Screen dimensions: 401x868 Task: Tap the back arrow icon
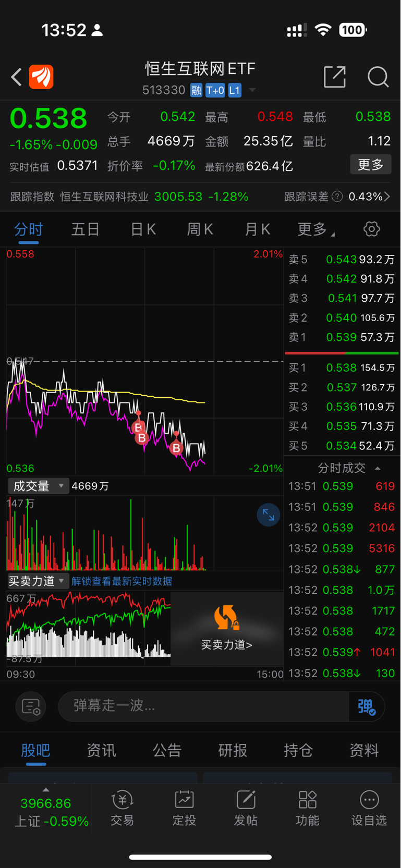tap(16, 77)
